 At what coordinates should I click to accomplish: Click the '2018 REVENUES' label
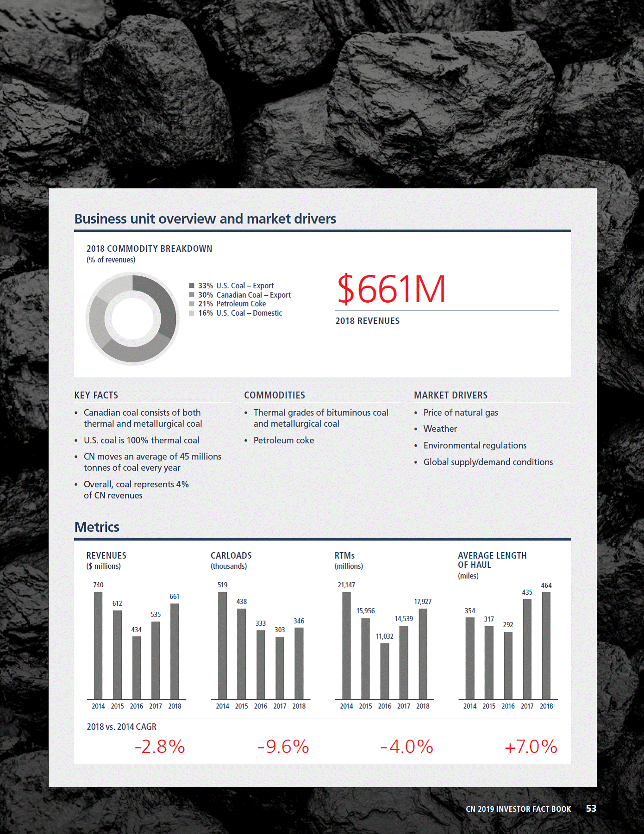[x=367, y=321]
